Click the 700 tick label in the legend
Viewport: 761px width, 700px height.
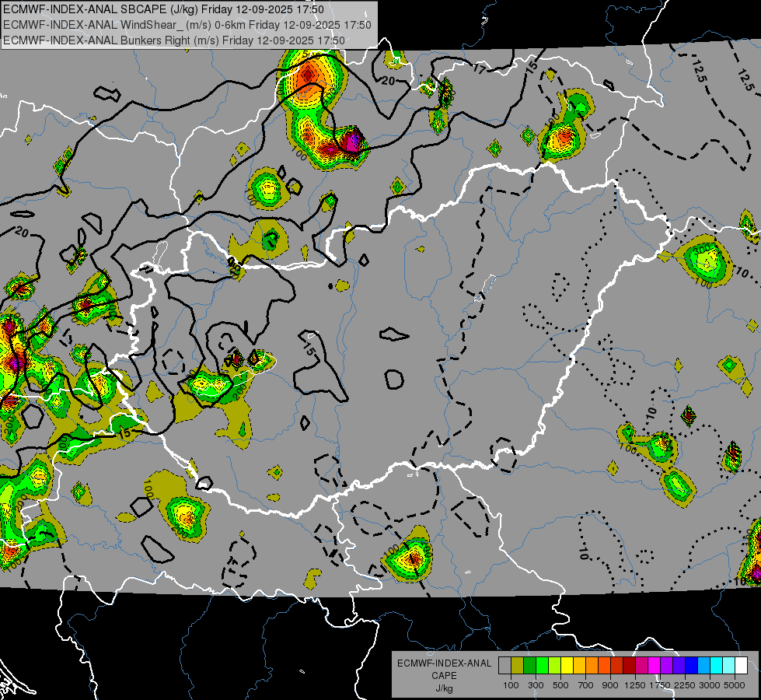586,685
